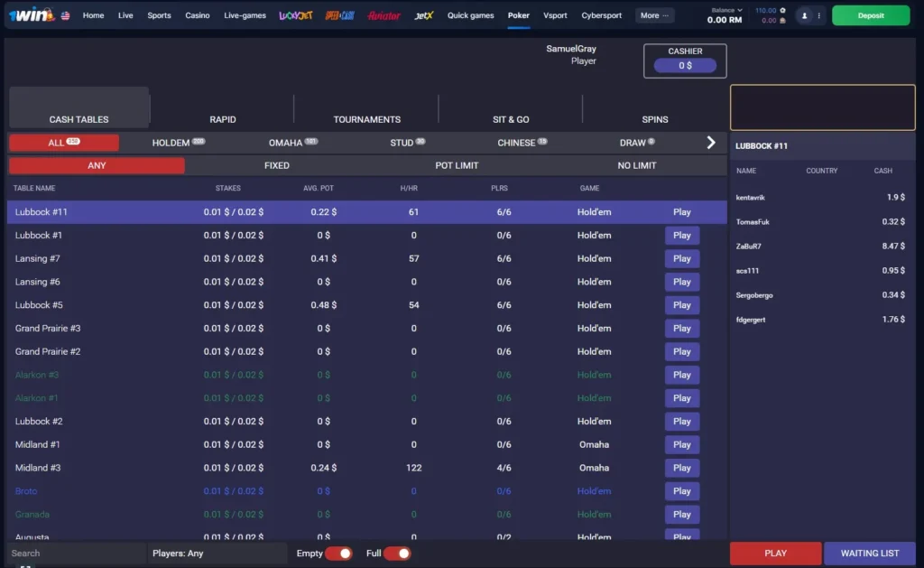Select the US flag language icon

65,16
